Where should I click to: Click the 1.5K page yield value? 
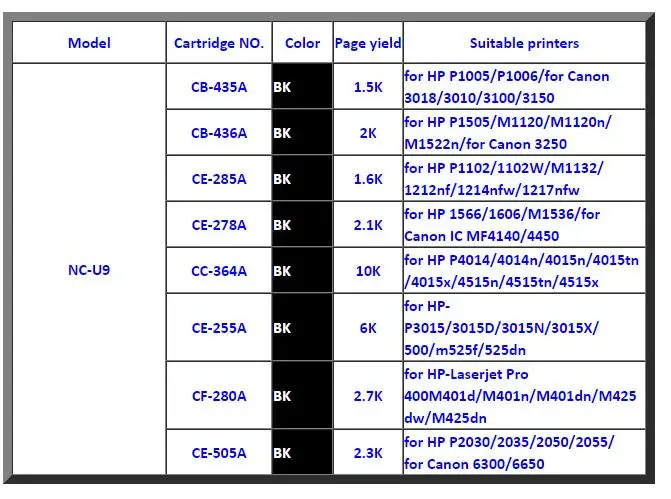pyautogui.click(x=368, y=87)
